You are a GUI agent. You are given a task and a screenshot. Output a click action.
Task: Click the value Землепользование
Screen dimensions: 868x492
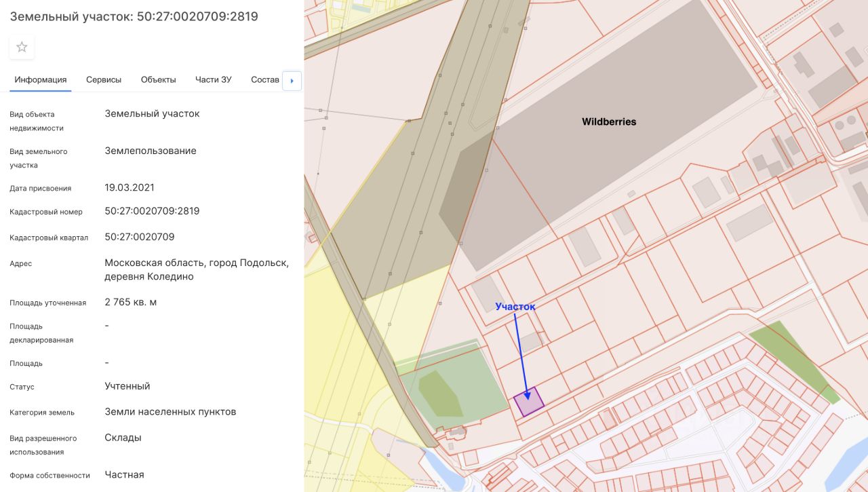tap(151, 151)
